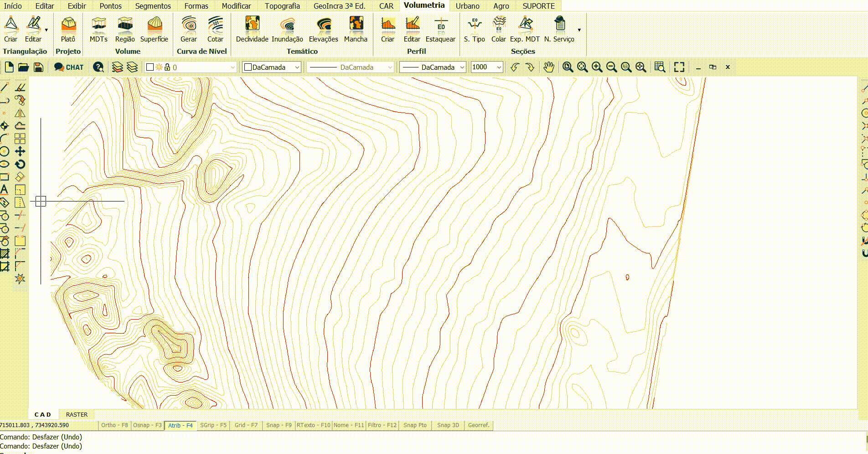Click the Save file icon
The height and width of the screenshot is (454, 868).
39,67
